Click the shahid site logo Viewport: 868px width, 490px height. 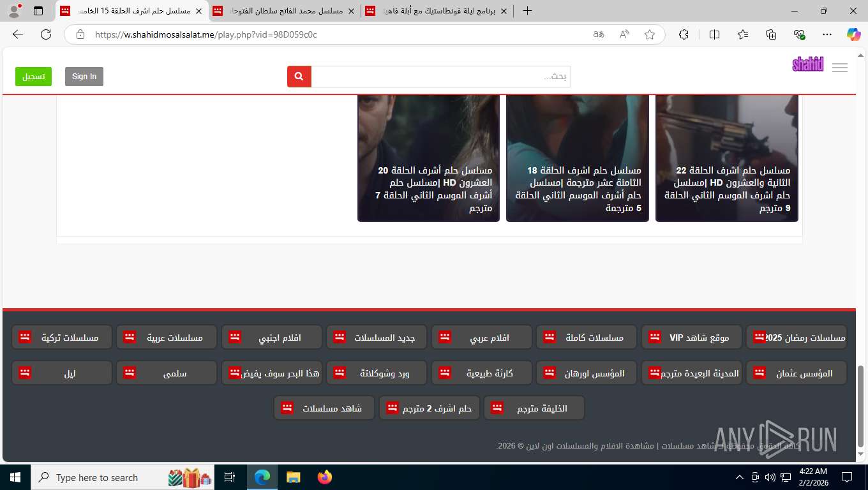808,64
